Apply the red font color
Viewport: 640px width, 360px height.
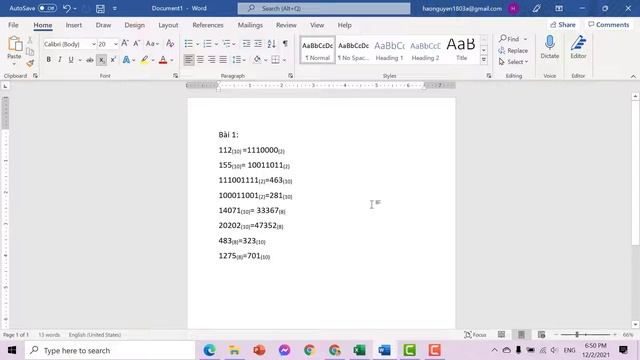[x=163, y=60]
